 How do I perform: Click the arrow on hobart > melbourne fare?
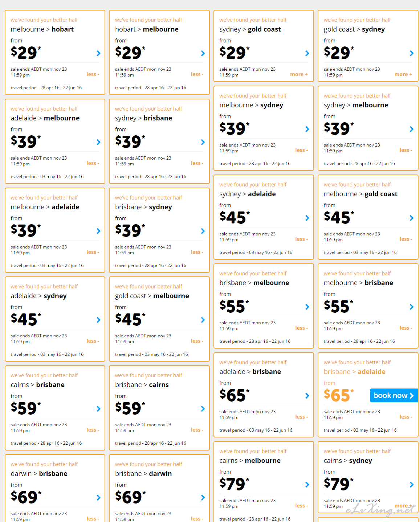[203, 53]
